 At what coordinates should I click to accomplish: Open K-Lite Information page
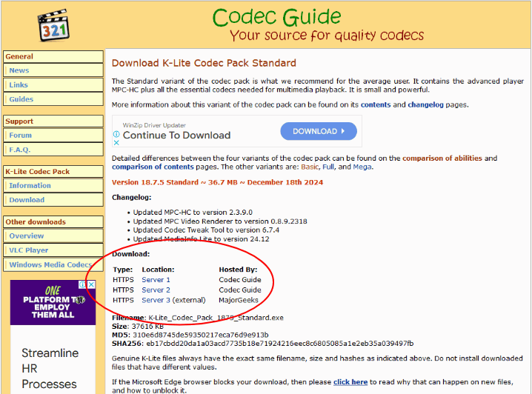pos(53,185)
